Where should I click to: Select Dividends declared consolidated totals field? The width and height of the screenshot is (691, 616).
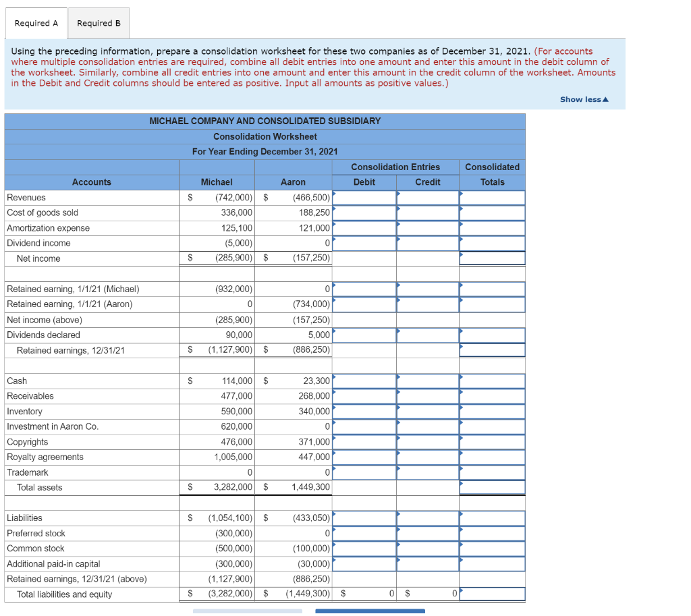coord(492,335)
